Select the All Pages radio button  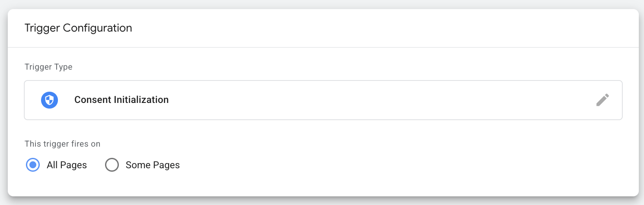33,165
